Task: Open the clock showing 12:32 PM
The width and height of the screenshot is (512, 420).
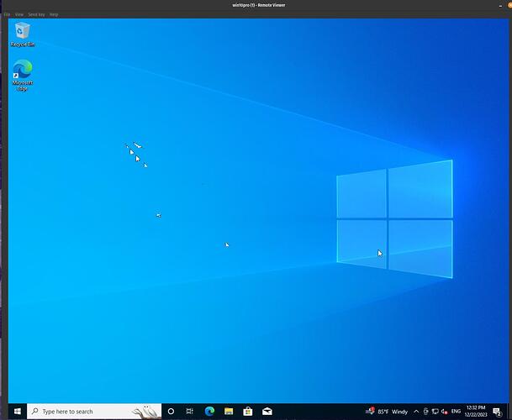Action: click(476, 412)
